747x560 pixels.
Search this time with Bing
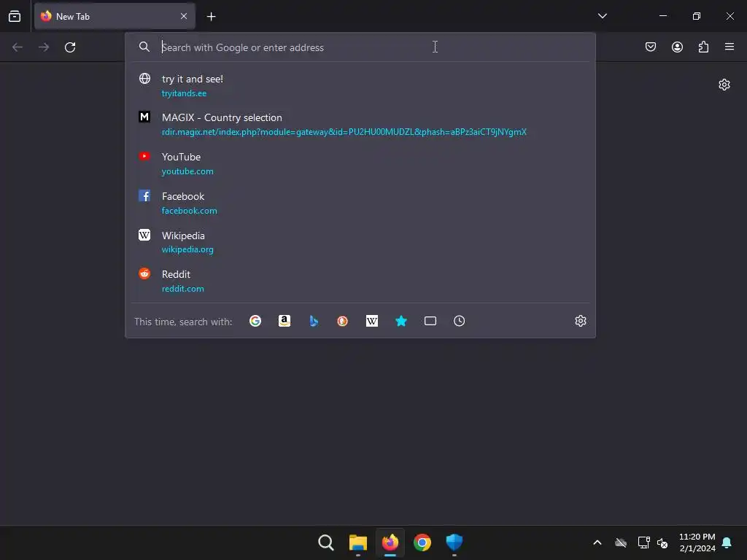tap(314, 321)
